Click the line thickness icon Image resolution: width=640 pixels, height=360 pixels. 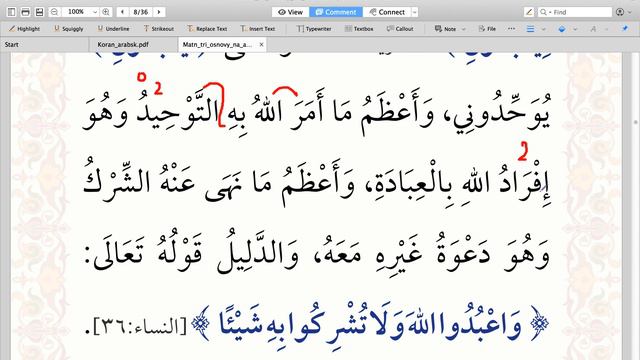point(530,29)
